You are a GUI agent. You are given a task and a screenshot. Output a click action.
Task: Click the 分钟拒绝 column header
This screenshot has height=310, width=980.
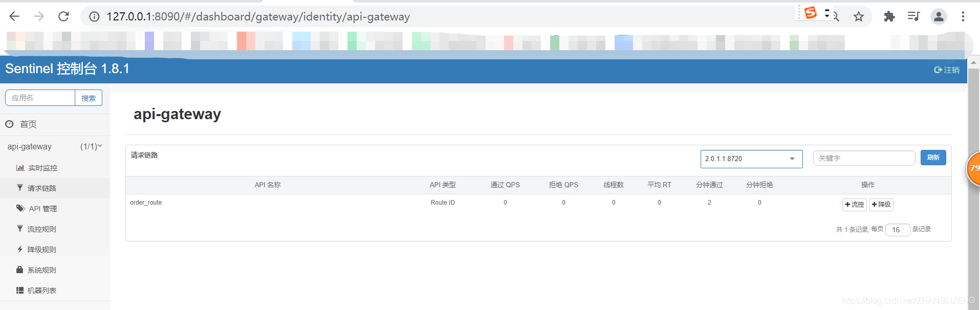pyautogui.click(x=759, y=185)
